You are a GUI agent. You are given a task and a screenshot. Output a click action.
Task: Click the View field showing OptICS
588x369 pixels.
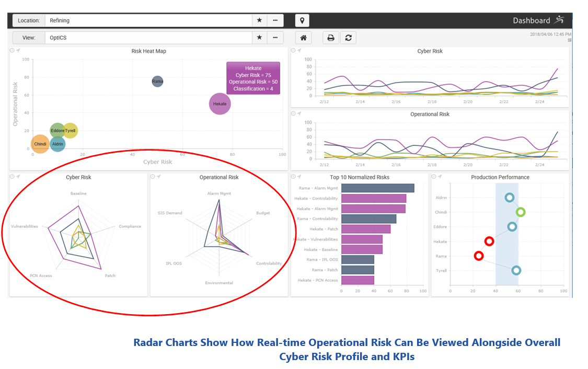click(x=148, y=38)
